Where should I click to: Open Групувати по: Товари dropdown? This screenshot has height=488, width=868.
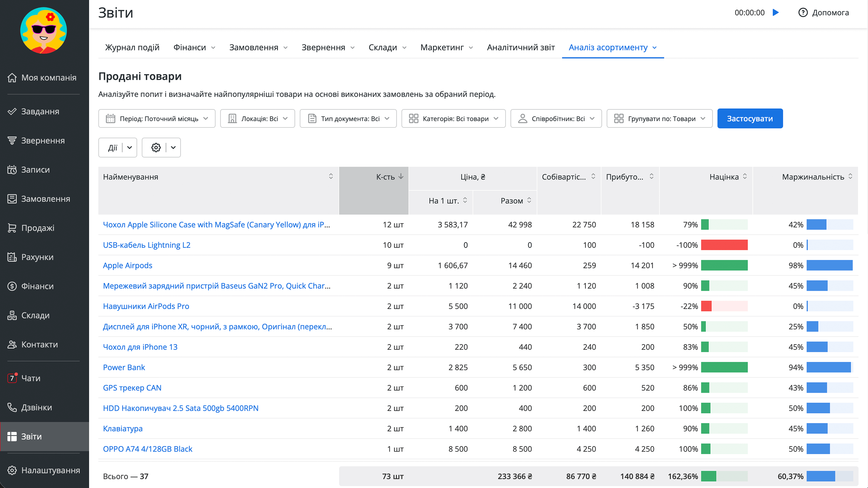(659, 119)
